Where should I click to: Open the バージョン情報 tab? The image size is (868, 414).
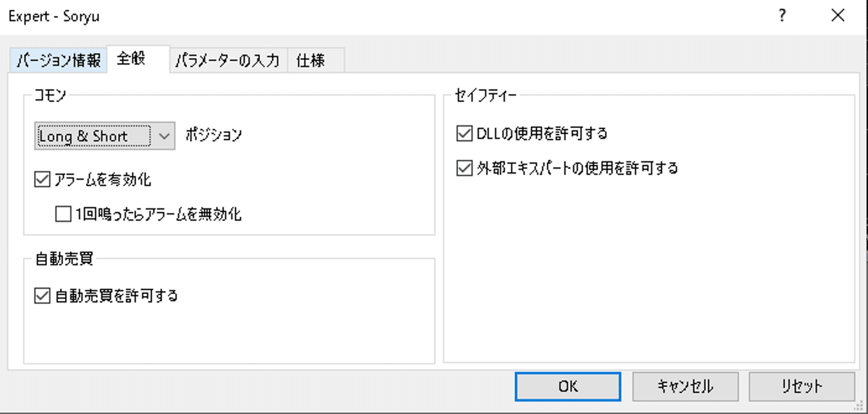59,61
